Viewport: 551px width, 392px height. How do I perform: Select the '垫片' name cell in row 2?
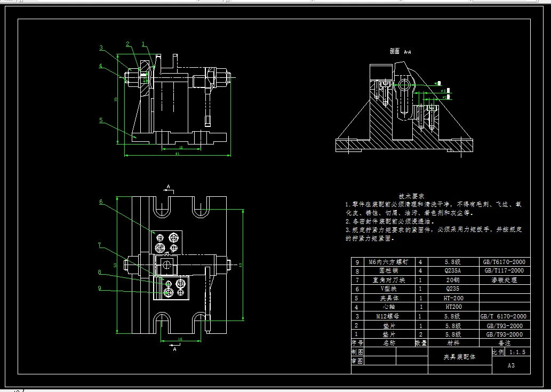389,326
